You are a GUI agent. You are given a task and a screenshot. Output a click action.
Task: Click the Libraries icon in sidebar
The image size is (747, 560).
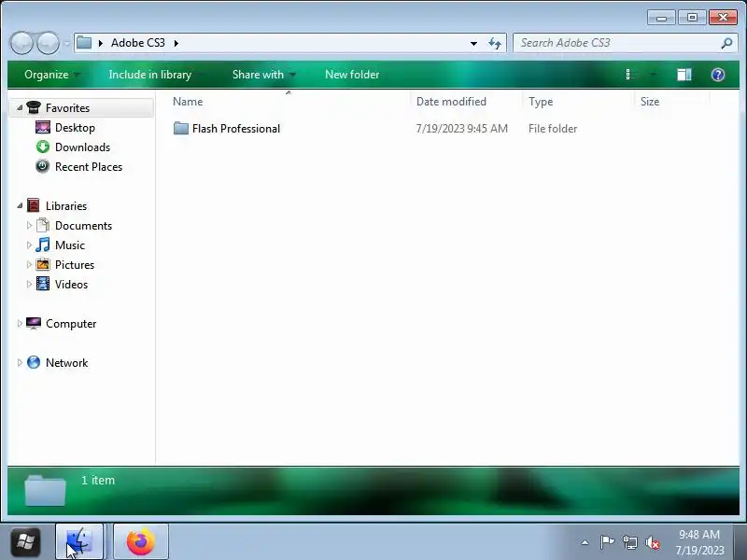[34, 205]
